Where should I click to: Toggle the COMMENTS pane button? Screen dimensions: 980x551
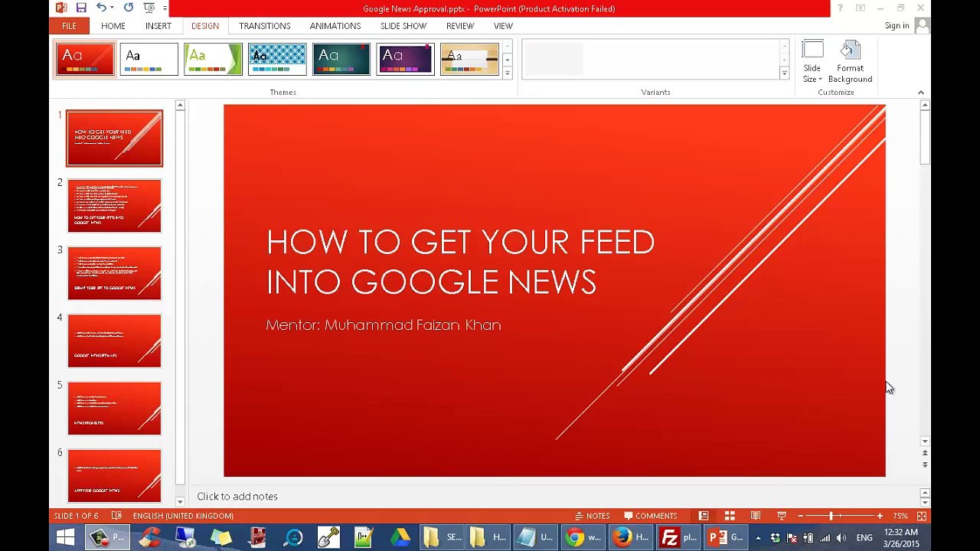(651, 516)
